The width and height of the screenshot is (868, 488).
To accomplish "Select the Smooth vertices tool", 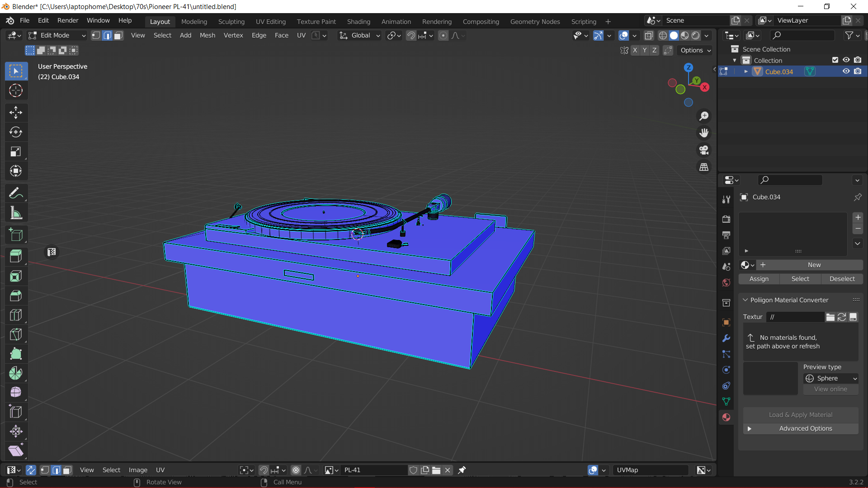I will (x=16, y=392).
